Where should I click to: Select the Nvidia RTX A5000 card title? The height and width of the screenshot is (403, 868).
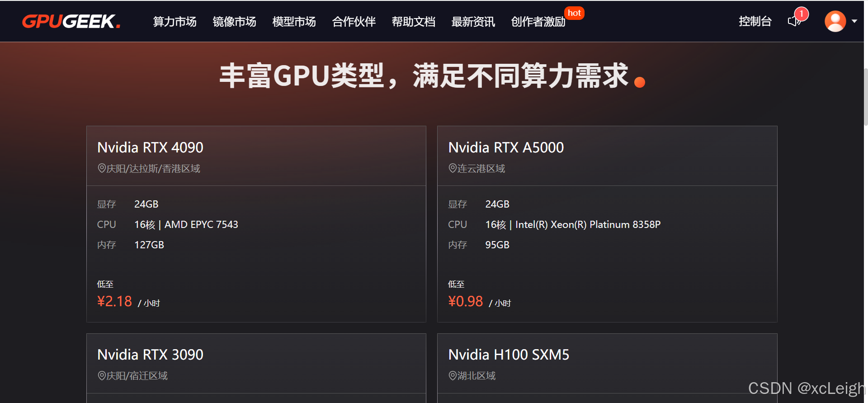pyautogui.click(x=506, y=147)
